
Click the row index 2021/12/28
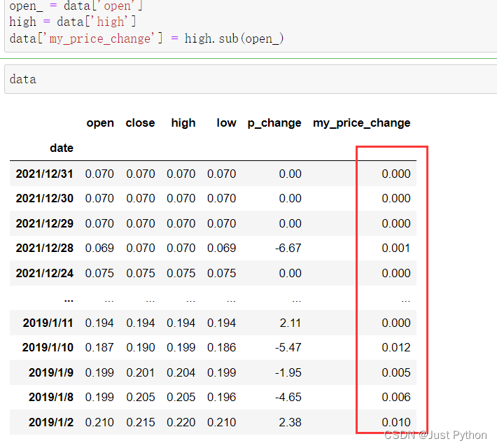pos(44,248)
